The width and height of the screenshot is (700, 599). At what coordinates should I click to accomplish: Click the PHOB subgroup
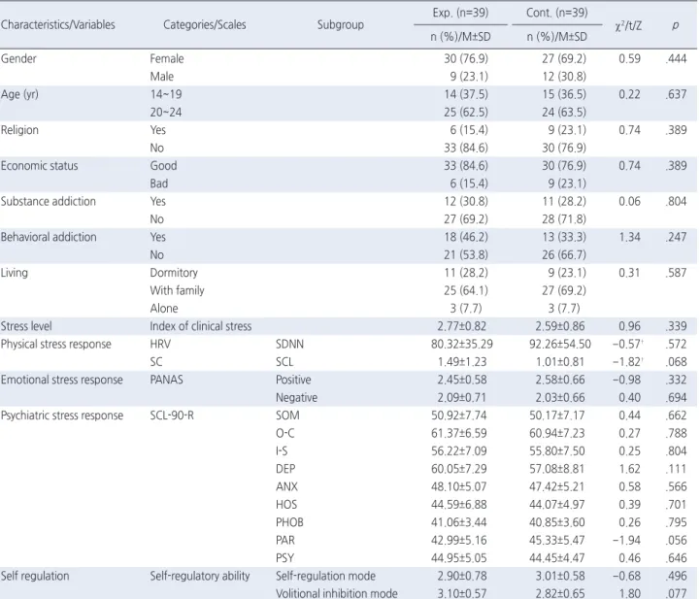289,522
